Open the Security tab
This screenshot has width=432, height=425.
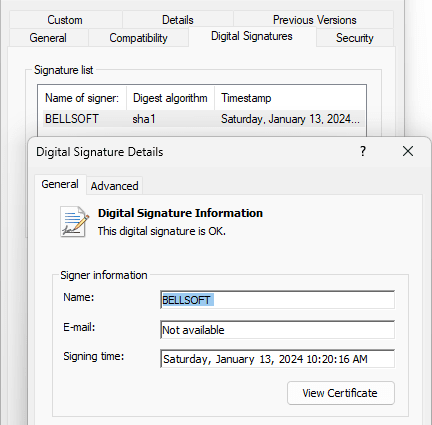click(355, 38)
